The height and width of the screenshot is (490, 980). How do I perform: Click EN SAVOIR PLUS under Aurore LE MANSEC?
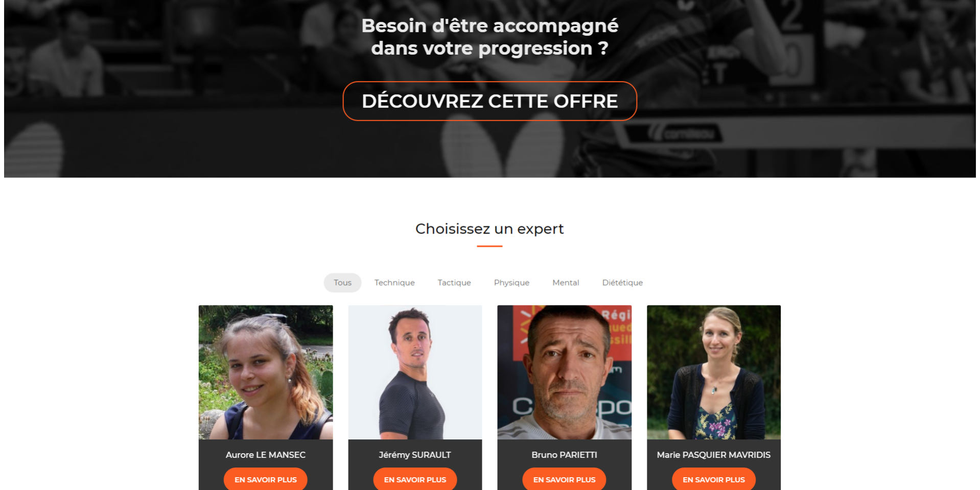tap(266, 479)
